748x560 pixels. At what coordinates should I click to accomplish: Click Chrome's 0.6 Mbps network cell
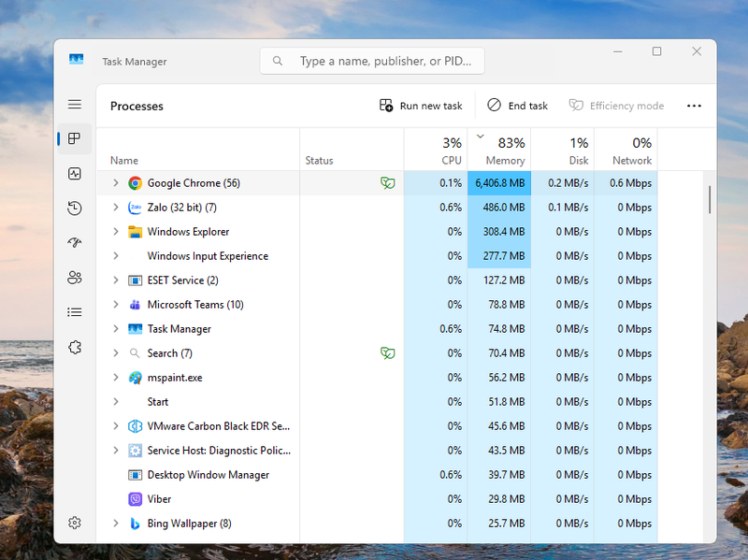tap(626, 183)
